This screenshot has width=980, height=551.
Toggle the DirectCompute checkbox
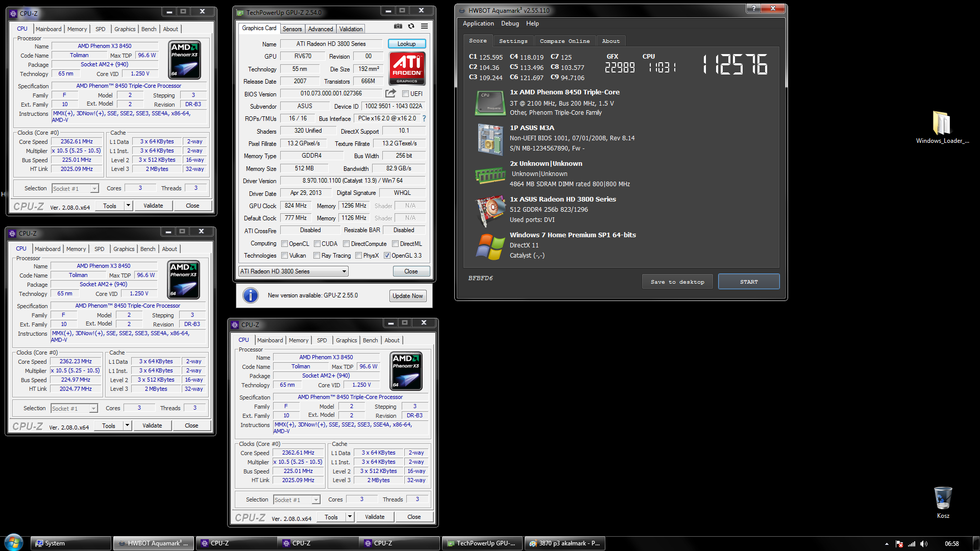346,244
